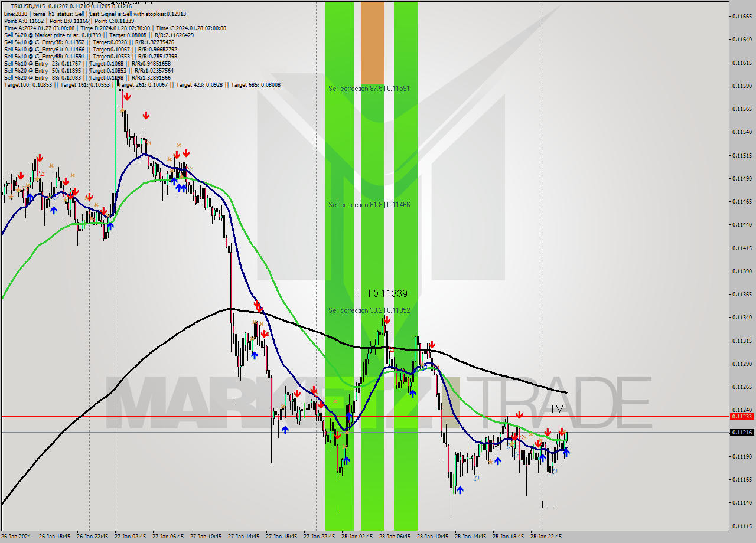The width and height of the screenshot is (756, 543).
Task: Click the 0.11465 price axis label
Action: [742, 201]
